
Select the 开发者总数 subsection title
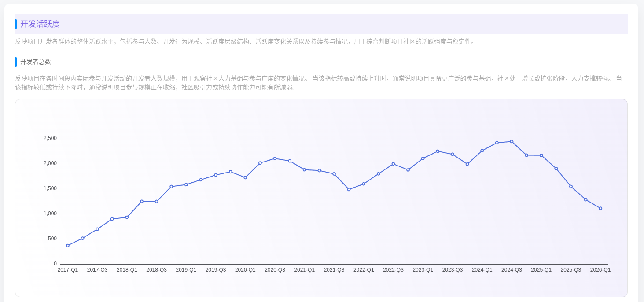(36, 62)
